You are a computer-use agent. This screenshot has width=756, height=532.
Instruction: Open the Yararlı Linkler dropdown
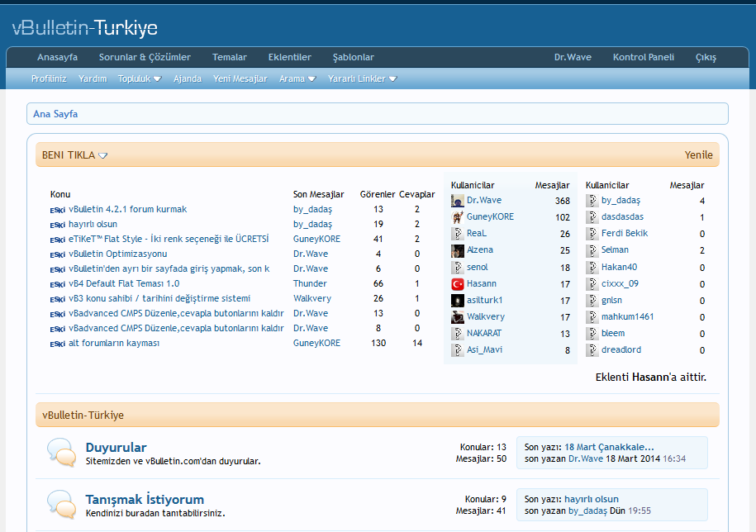tap(362, 78)
